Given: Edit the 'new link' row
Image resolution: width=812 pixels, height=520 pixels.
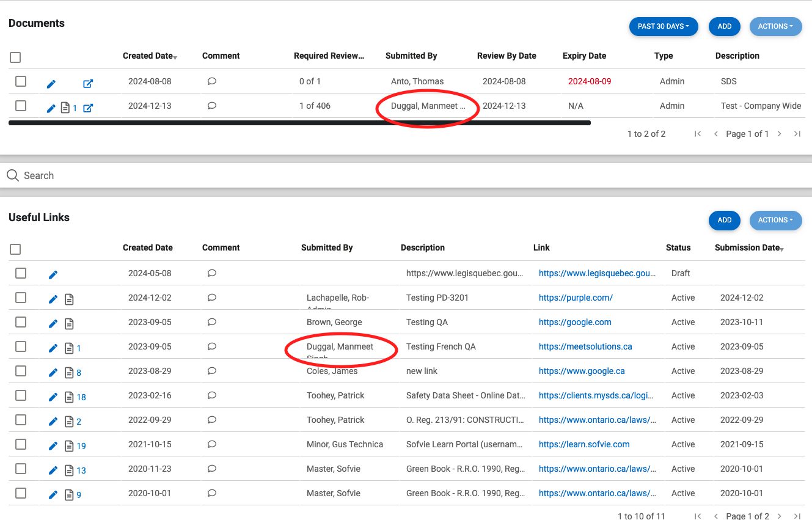Looking at the screenshot, I should tap(53, 373).
